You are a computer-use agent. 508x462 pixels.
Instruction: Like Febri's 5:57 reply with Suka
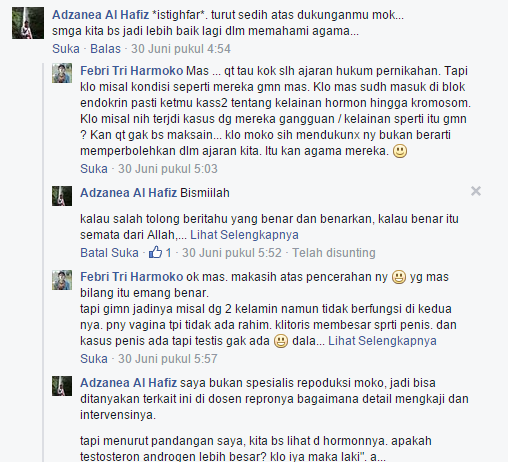tap(94, 359)
